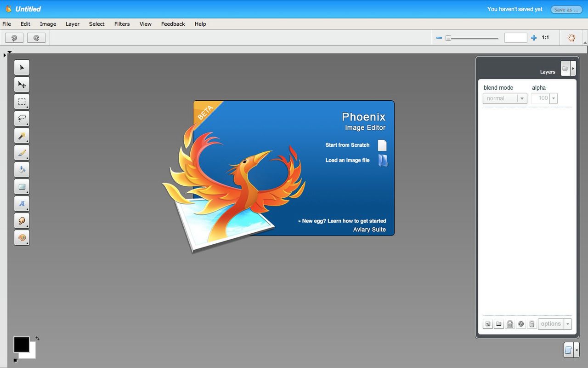Open the blend mode dropdown
The image size is (588, 368).
pyautogui.click(x=523, y=98)
